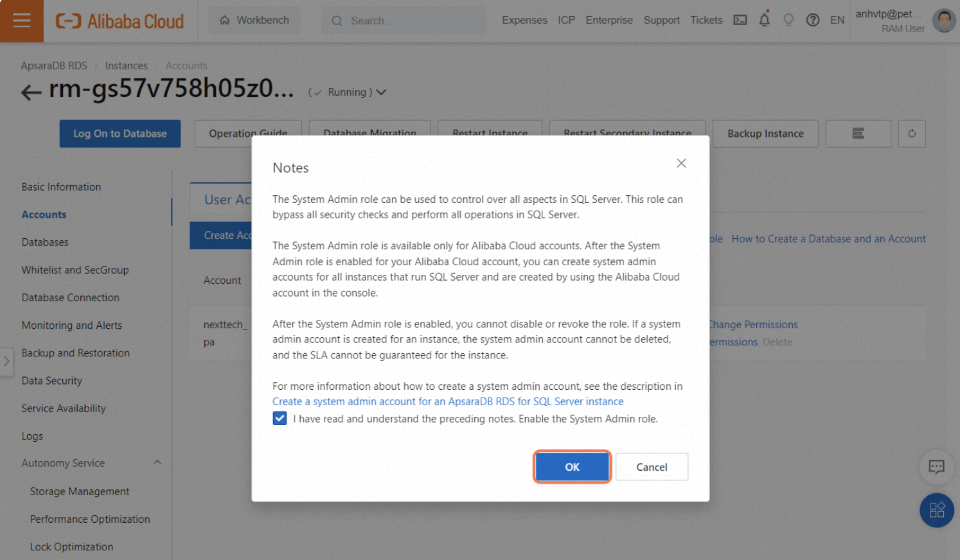Confirm the Notes dialog with OK
This screenshot has height=560, width=960.
572,467
